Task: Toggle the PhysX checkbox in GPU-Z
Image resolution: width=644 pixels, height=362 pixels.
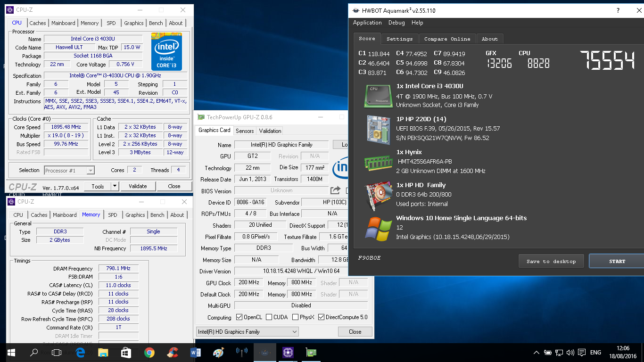Action: point(295,317)
